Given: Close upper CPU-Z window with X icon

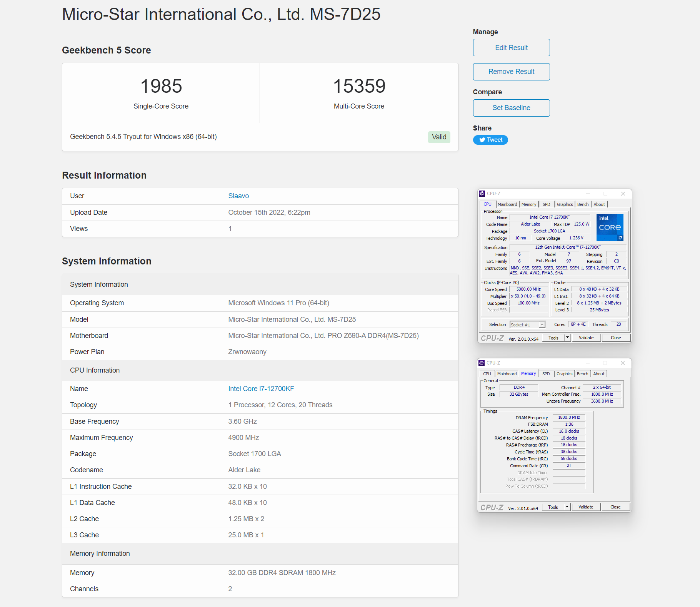Looking at the screenshot, I should 623,194.
